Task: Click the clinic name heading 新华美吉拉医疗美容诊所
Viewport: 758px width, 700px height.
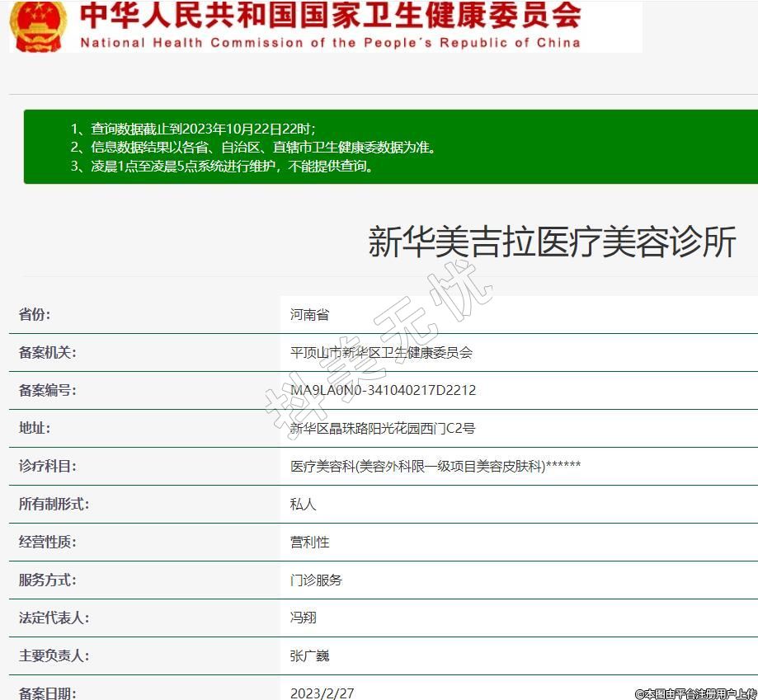Action: [551, 242]
